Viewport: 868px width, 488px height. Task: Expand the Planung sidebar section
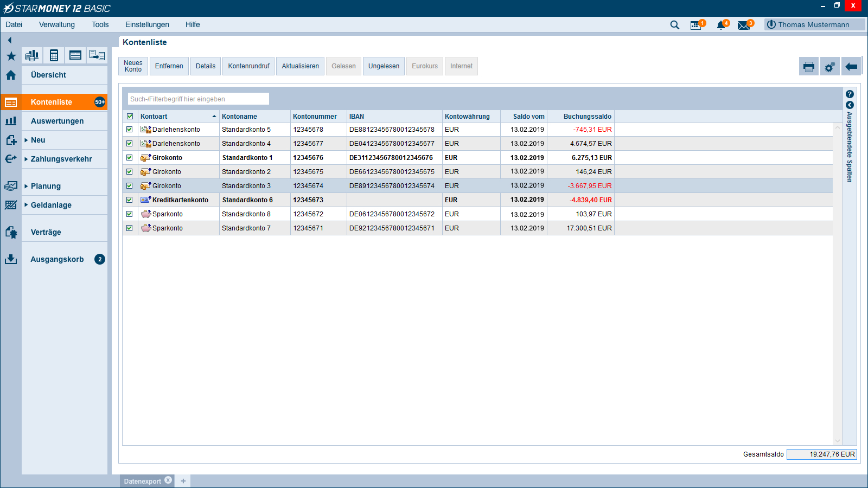click(x=26, y=186)
